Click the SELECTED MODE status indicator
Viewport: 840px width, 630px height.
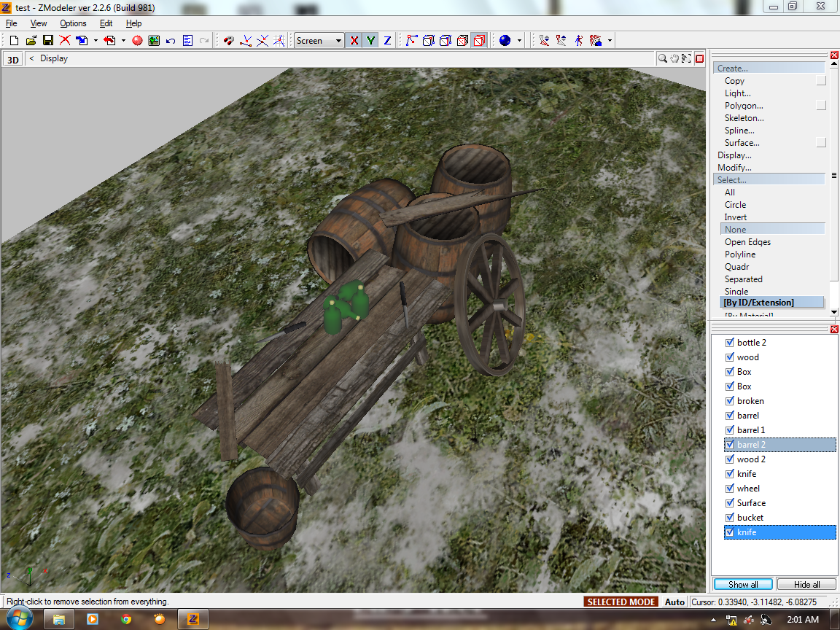pos(621,602)
